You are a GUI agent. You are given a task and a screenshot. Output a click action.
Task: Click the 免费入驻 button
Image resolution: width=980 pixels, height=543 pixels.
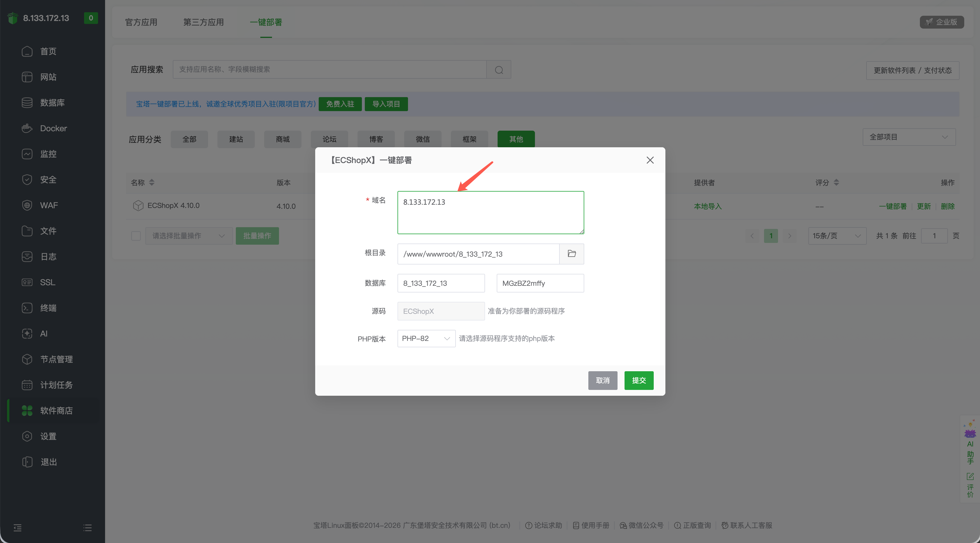340,104
